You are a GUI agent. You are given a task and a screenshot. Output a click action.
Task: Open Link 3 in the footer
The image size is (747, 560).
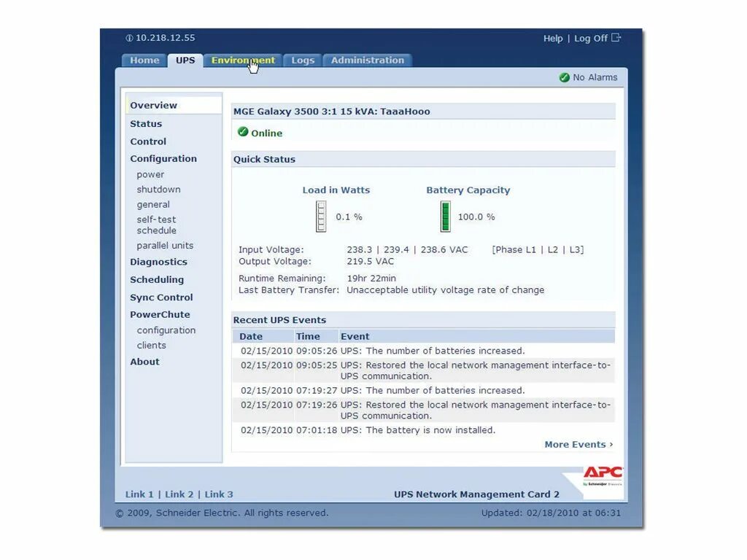click(219, 494)
